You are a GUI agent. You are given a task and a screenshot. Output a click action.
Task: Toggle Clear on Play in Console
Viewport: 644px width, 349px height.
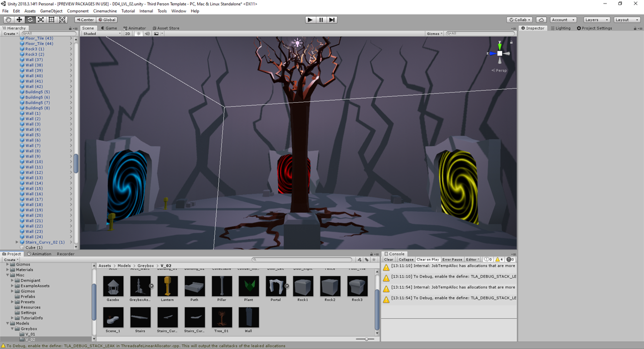[x=428, y=259]
